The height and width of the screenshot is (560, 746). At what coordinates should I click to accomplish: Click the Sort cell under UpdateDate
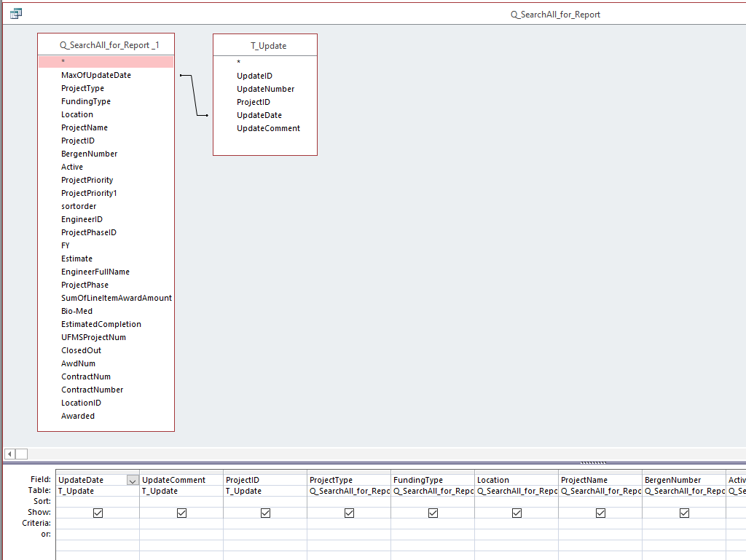pyautogui.click(x=98, y=502)
